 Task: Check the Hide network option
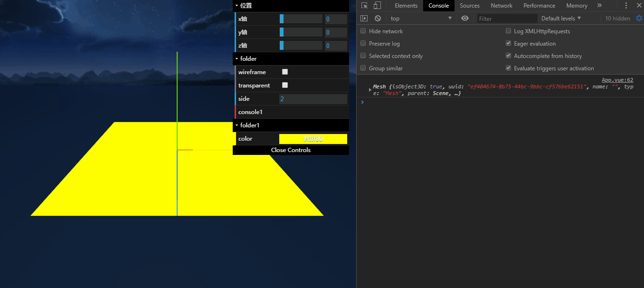(363, 31)
